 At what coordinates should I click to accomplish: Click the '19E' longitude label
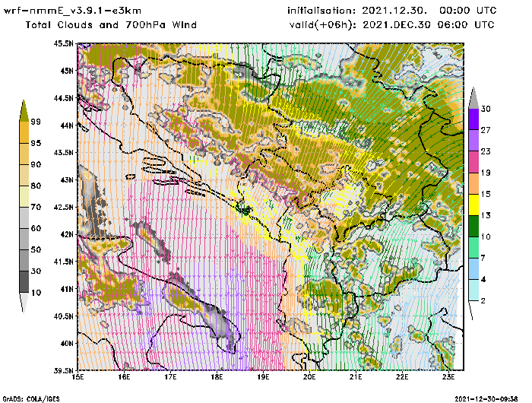point(263,377)
